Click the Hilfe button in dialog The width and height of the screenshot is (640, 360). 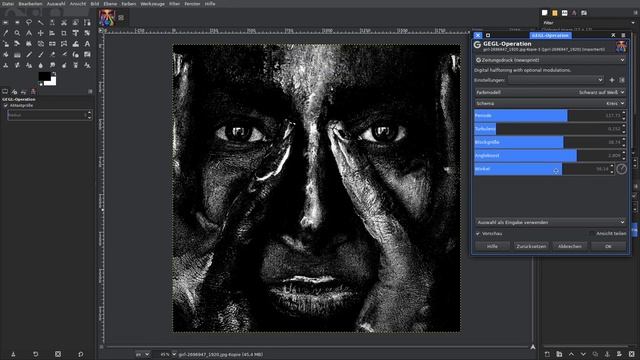coord(492,246)
